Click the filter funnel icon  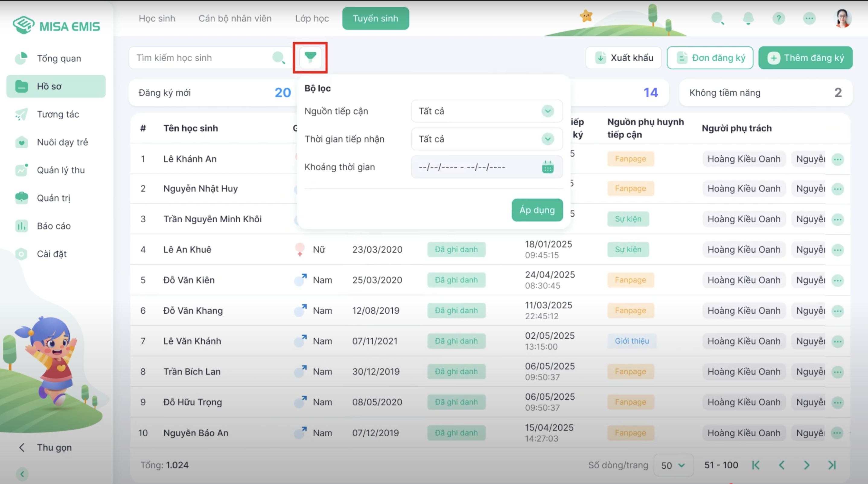click(x=310, y=57)
